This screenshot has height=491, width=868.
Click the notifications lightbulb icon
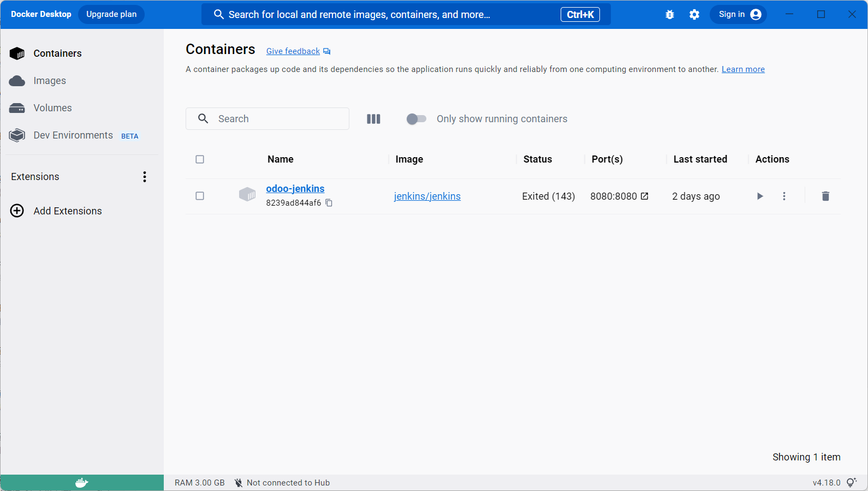852,482
